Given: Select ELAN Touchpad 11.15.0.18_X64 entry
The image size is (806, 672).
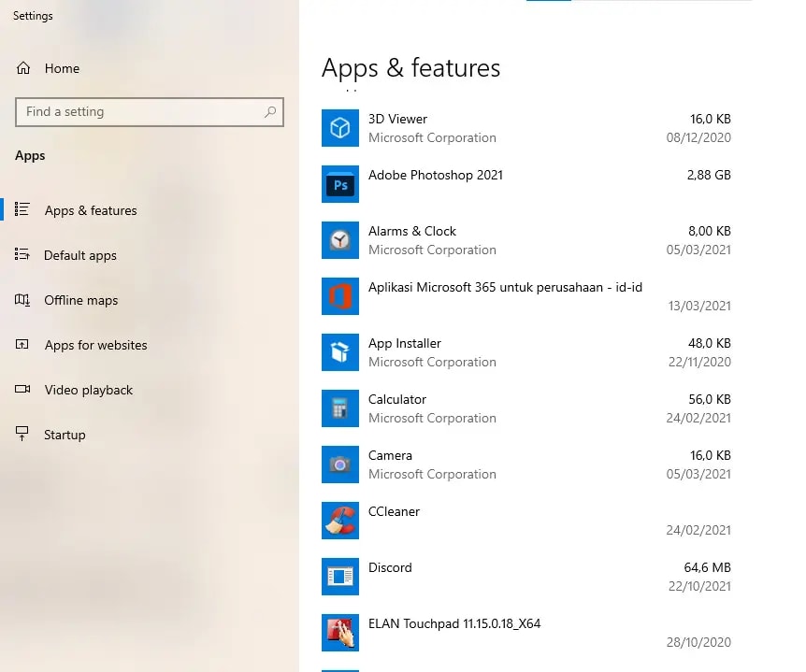Looking at the screenshot, I should tap(455, 623).
